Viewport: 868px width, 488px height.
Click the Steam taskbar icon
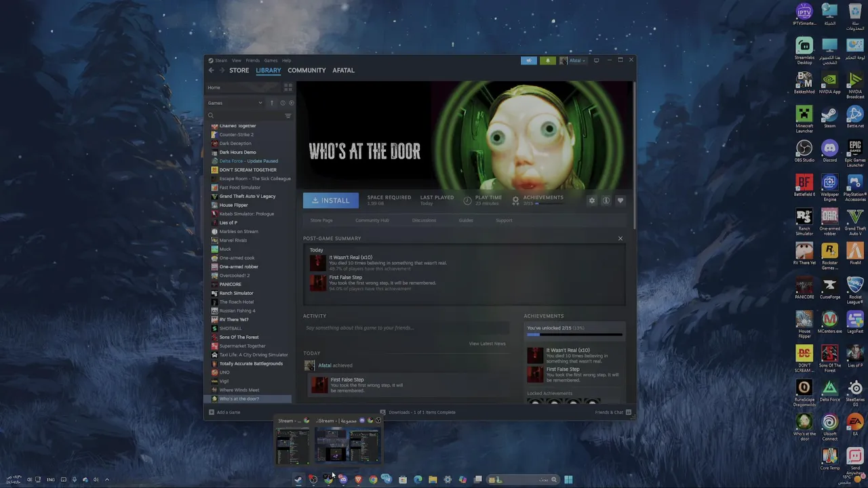(298, 480)
